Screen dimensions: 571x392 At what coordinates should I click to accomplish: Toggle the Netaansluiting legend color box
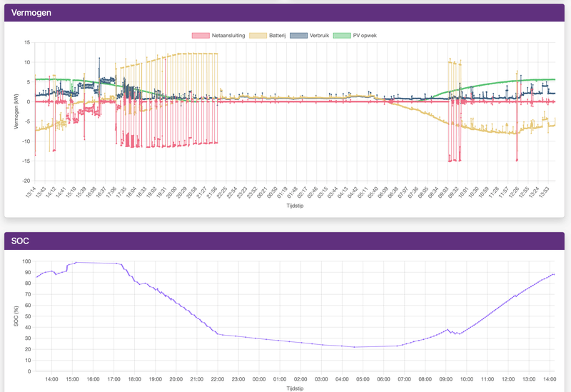coord(201,36)
